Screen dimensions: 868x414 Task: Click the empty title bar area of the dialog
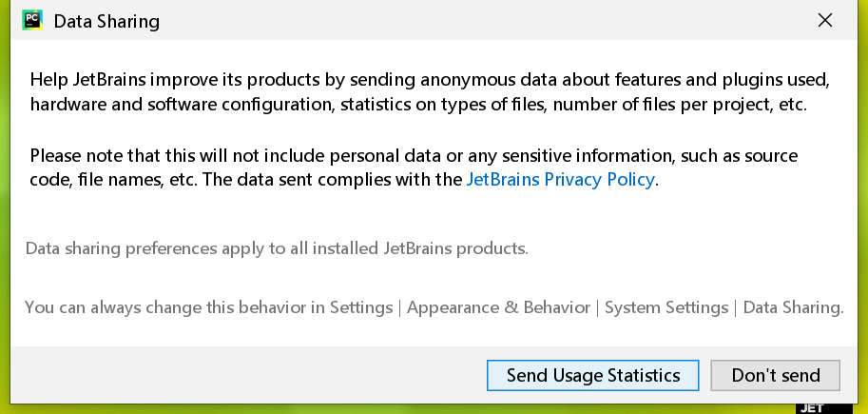475,20
